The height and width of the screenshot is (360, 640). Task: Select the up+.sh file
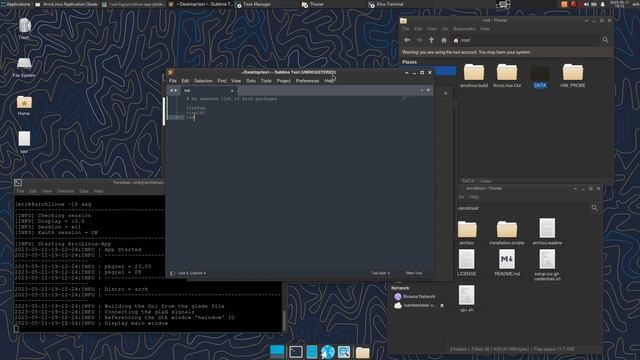[x=467, y=298]
